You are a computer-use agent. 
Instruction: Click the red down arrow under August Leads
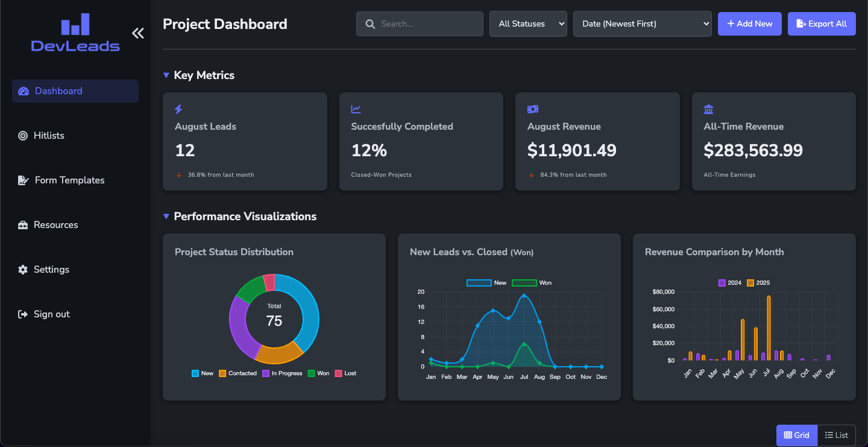tap(179, 175)
